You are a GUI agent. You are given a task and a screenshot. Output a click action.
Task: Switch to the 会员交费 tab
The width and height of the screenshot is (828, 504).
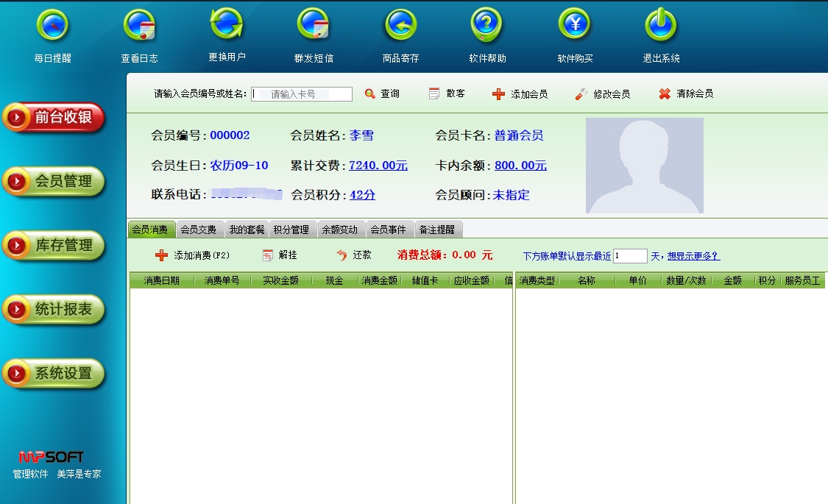point(199,230)
